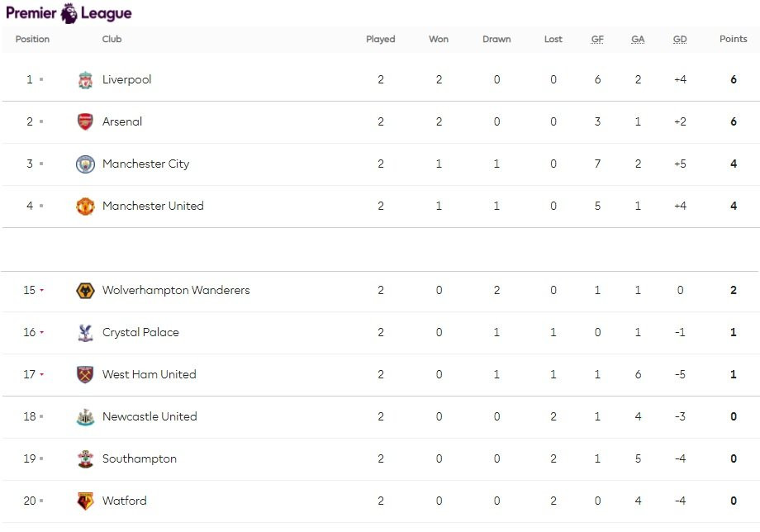760x532 pixels.
Task: Click the West Ham United crest
Action: [85, 375]
